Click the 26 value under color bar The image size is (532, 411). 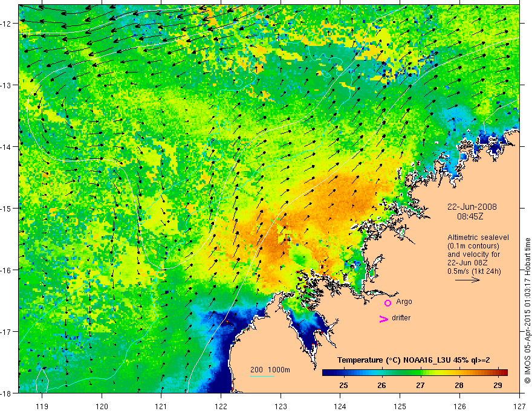pyautogui.click(x=381, y=385)
